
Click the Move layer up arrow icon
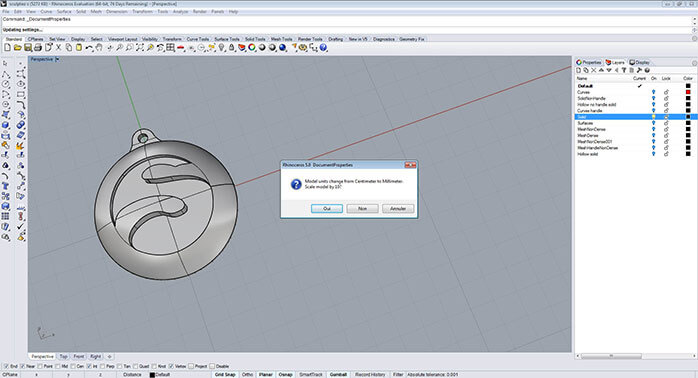pos(601,70)
